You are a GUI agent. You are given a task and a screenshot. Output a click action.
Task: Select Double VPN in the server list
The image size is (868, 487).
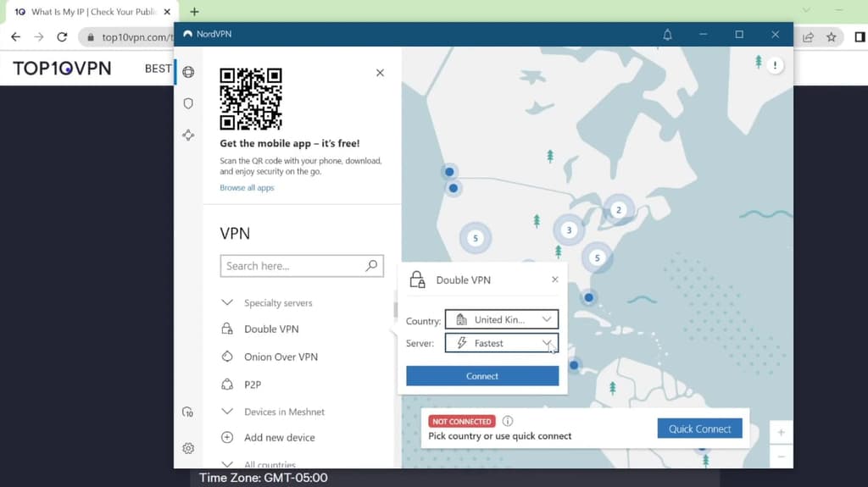click(x=271, y=329)
